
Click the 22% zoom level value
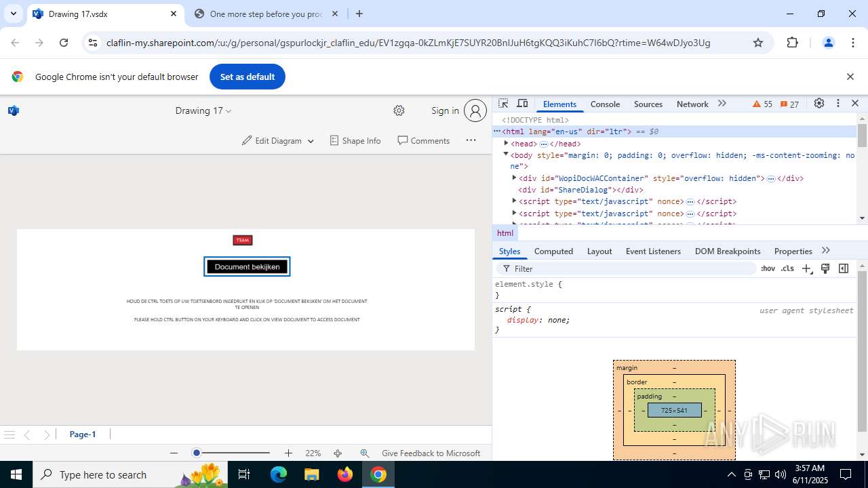(x=313, y=453)
